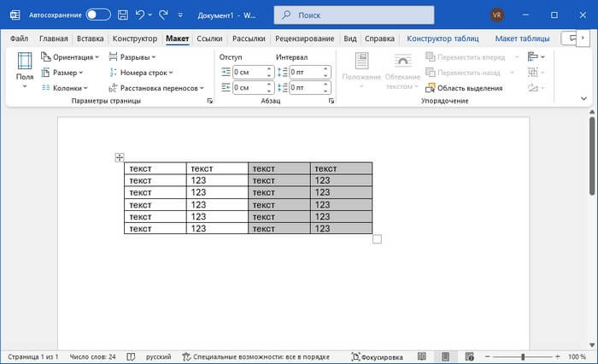Switch to read mode view in status bar

click(x=421, y=356)
